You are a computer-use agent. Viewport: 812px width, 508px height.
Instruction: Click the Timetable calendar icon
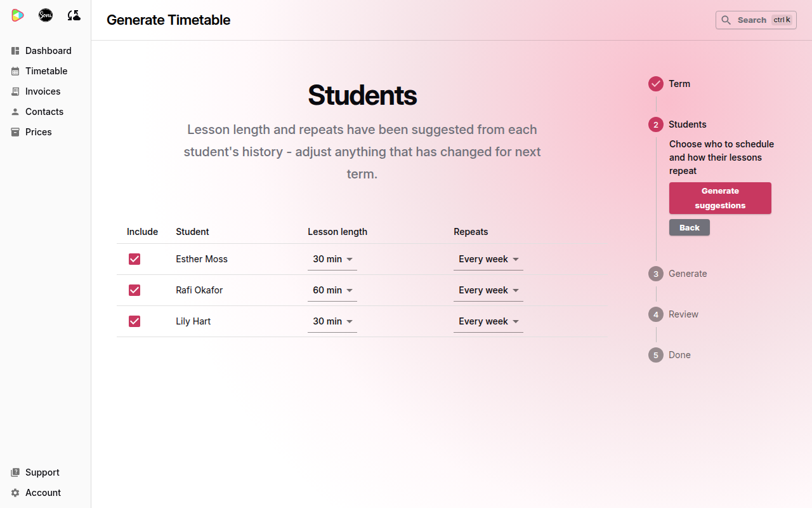click(15, 71)
